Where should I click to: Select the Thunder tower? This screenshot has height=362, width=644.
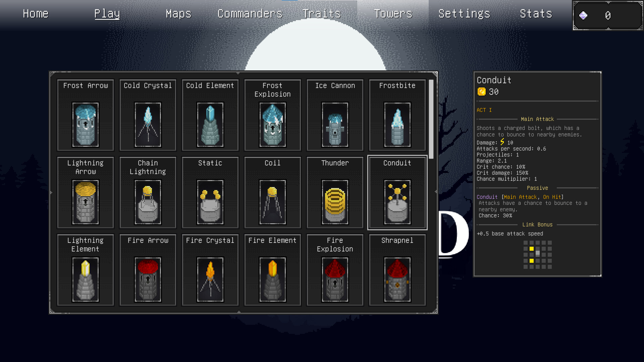334,193
